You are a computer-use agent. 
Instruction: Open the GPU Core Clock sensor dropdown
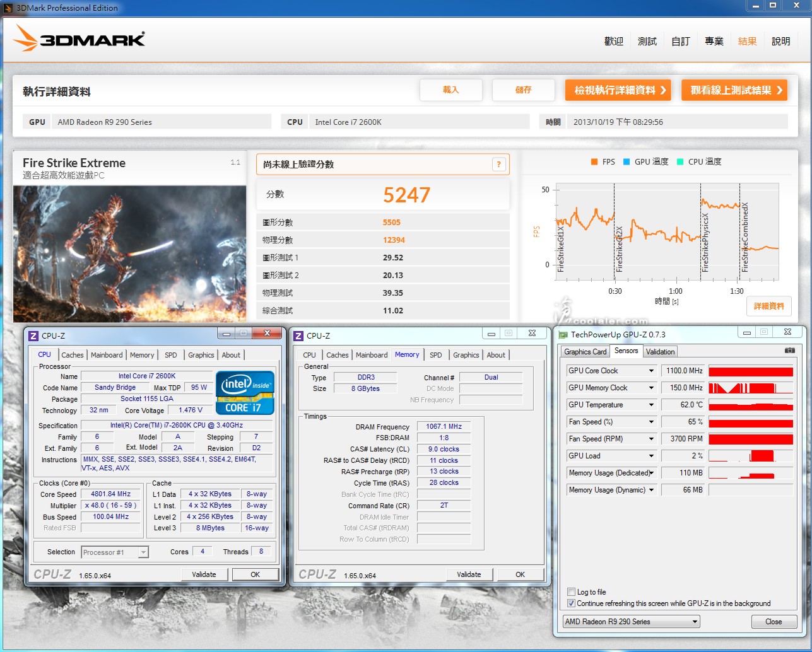[651, 371]
